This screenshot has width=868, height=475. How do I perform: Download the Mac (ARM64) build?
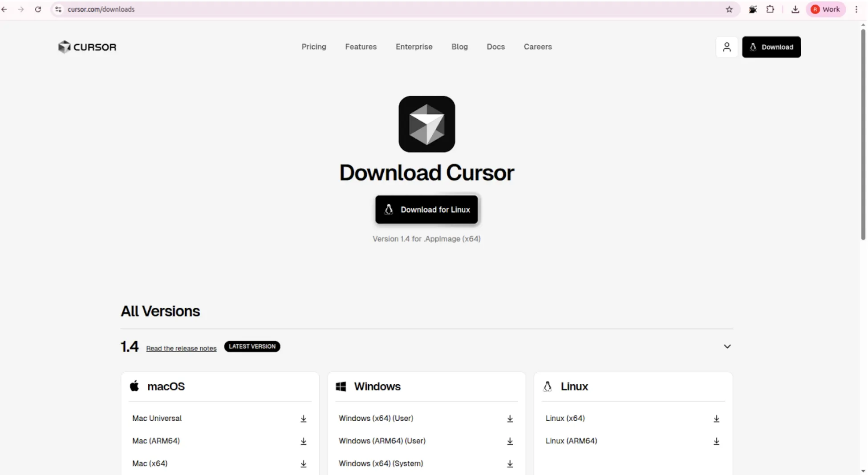click(303, 441)
